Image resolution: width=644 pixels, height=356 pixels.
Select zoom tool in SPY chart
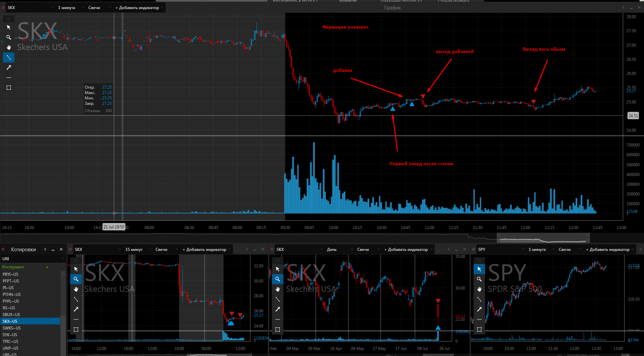(x=479, y=279)
